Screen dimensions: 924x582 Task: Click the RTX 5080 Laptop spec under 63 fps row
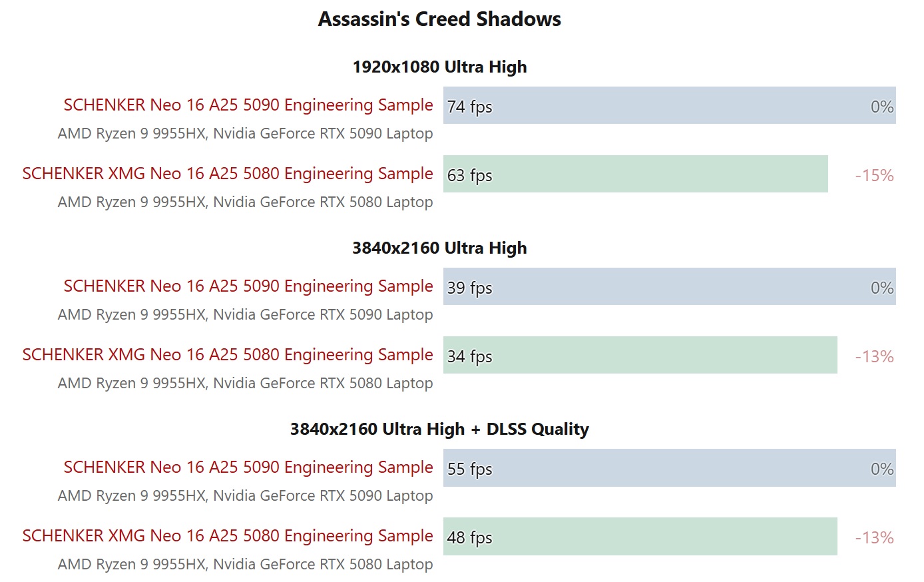tap(245, 202)
